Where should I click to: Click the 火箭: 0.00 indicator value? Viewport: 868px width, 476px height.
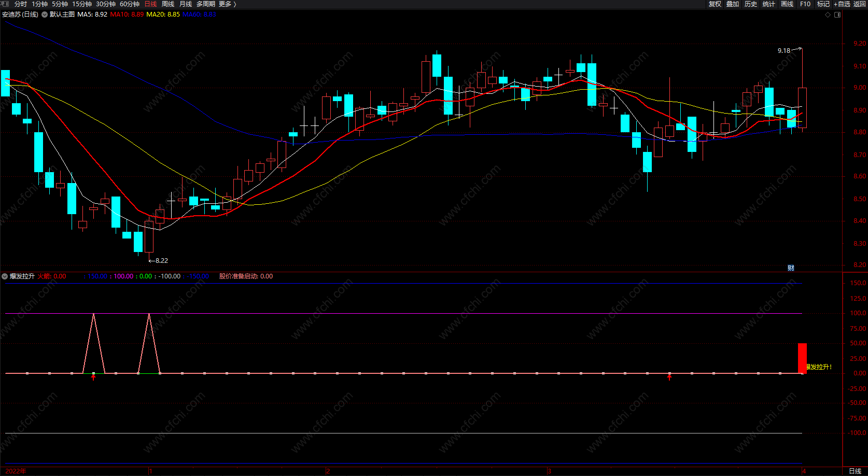click(x=52, y=276)
